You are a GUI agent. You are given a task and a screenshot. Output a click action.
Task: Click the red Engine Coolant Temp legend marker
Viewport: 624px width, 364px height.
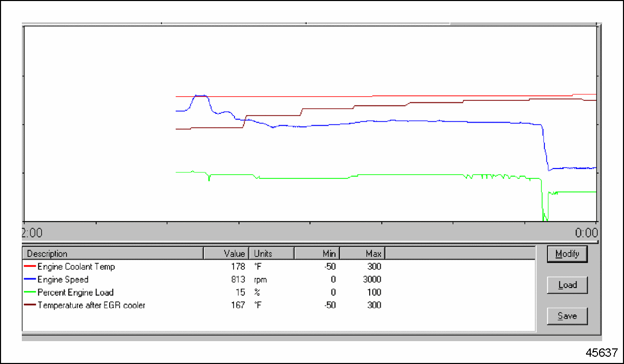[31, 266]
